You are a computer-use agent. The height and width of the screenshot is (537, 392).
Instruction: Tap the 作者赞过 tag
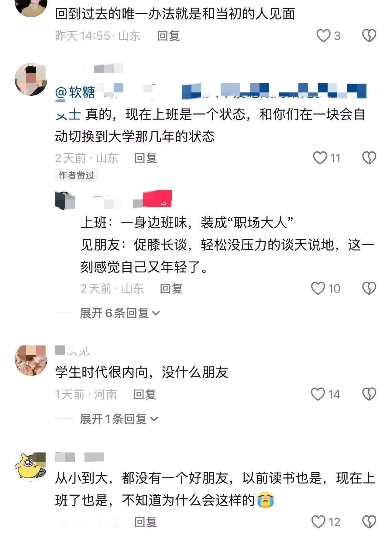[x=76, y=175]
